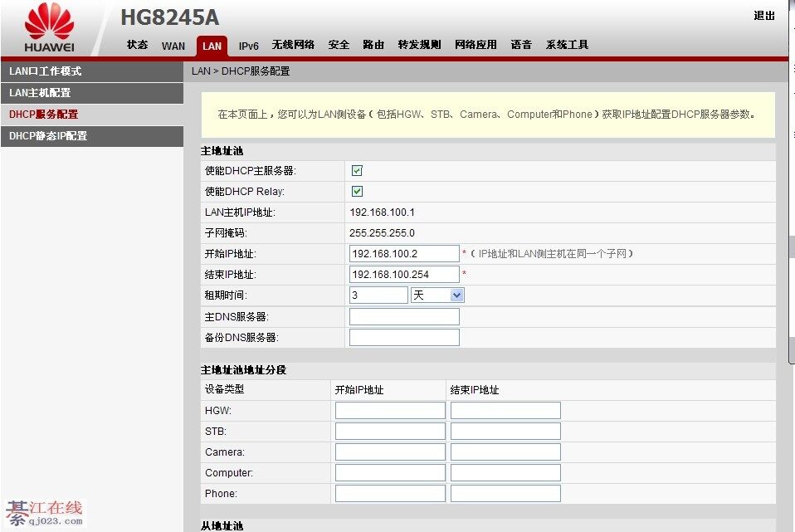Click the 退出 logout link

pyautogui.click(x=763, y=16)
